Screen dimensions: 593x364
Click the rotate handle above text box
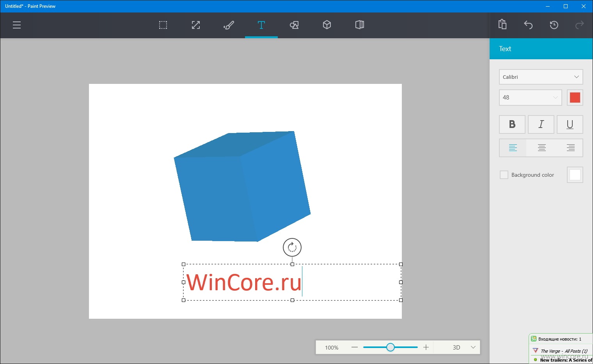coord(292,247)
